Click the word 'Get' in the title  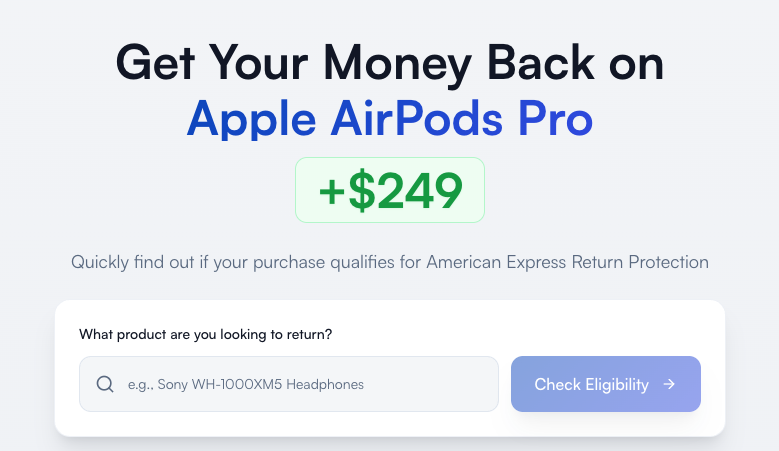pos(157,63)
